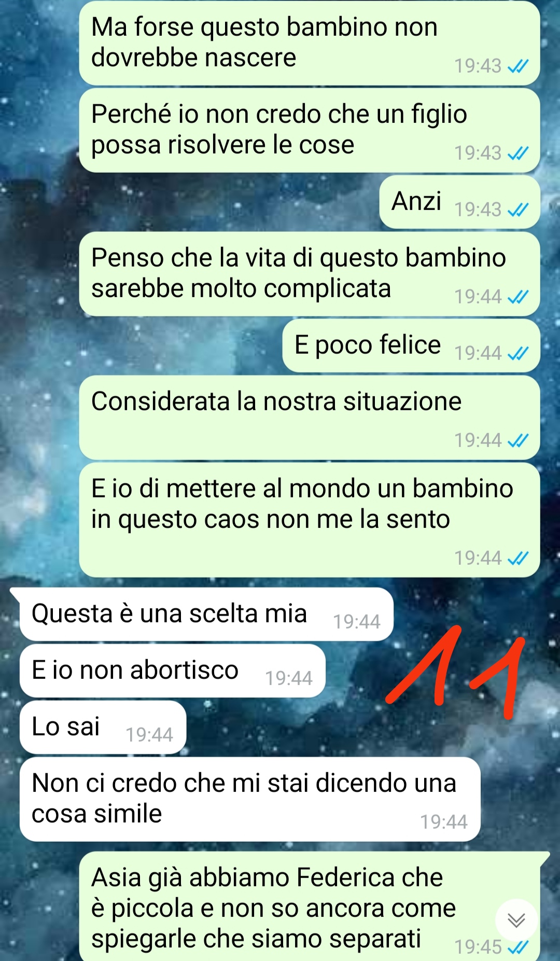This screenshot has height=961, width=560.
Task: Tap read receipt ticks on 'Anzi' message
Action: coord(517,210)
